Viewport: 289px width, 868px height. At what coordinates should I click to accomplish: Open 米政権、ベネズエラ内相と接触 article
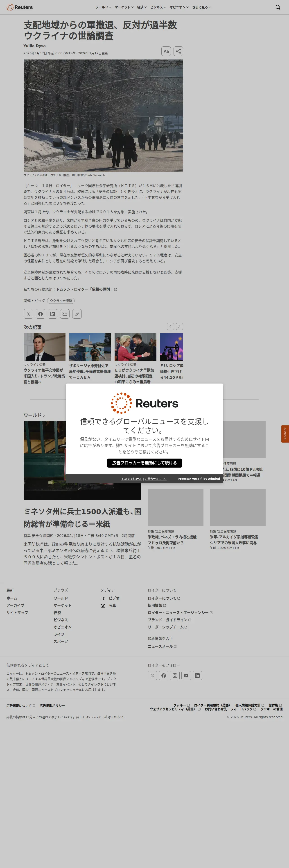click(172, 540)
